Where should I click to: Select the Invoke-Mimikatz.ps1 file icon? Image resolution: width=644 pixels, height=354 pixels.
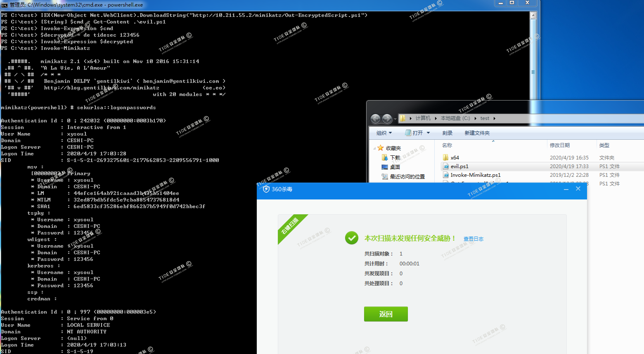click(445, 175)
